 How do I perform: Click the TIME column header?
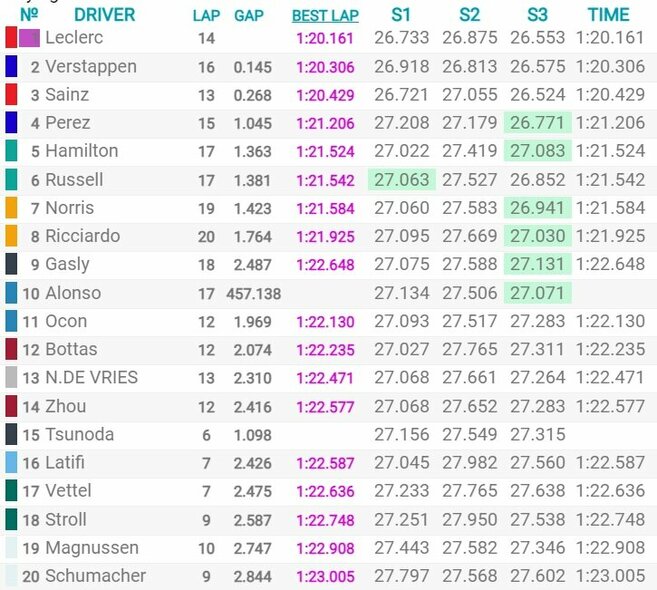point(609,15)
